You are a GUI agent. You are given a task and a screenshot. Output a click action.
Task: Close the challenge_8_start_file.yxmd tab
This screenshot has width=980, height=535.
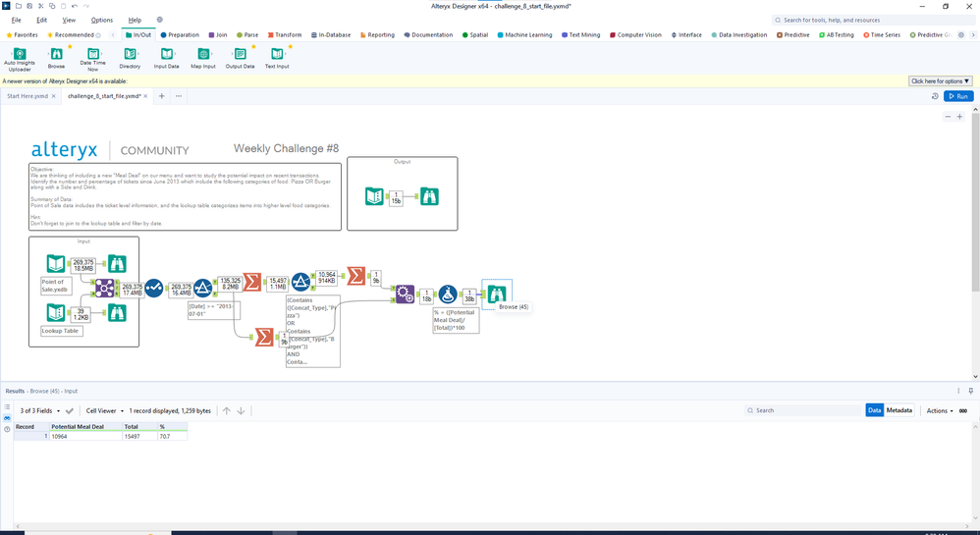(x=145, y=96)
